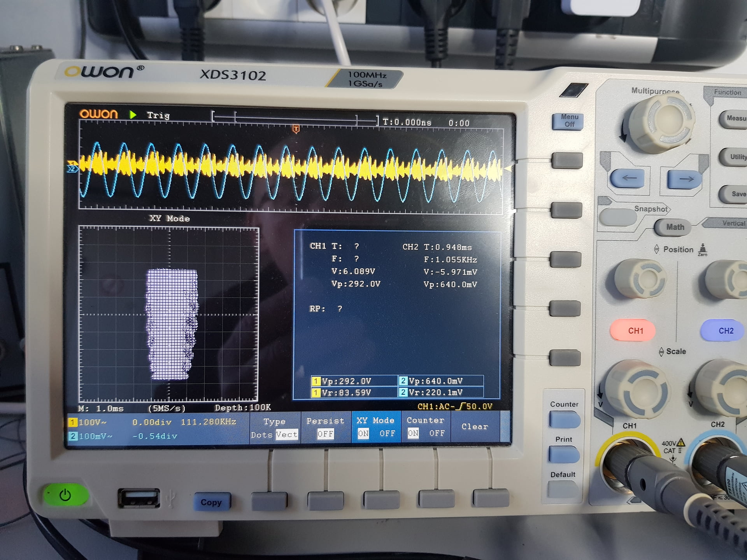Image resolution: width=747 pixels, height=560 pixels.
Task: Push the Math button
Action: pyautogui.click(x=674, y=227)
